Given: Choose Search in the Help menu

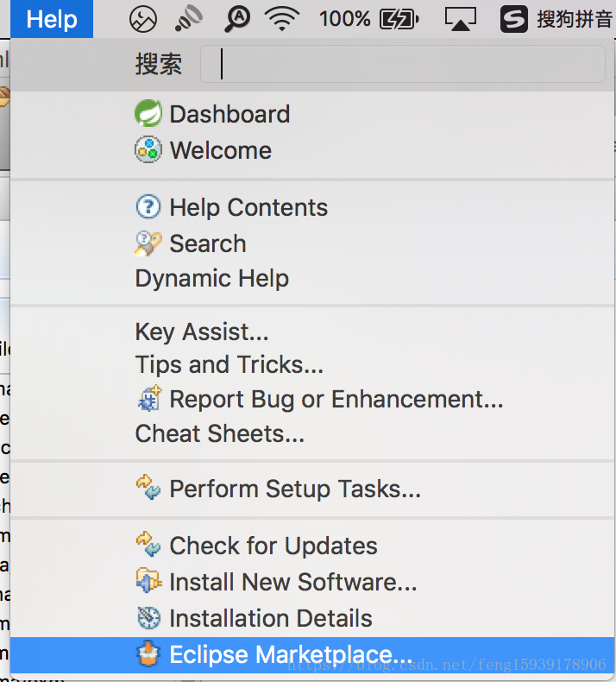Looking at the screenshot, I should (312, 243).
